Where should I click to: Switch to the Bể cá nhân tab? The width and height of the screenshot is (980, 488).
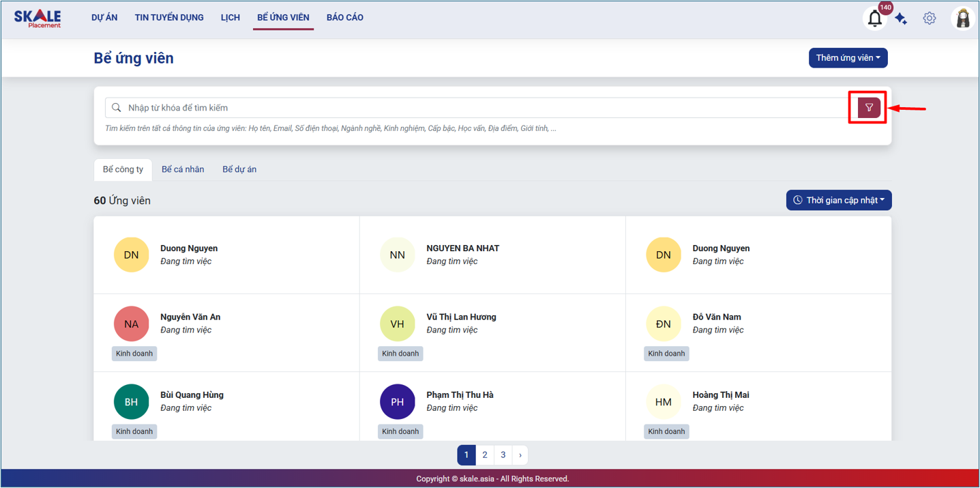[183, 169]
